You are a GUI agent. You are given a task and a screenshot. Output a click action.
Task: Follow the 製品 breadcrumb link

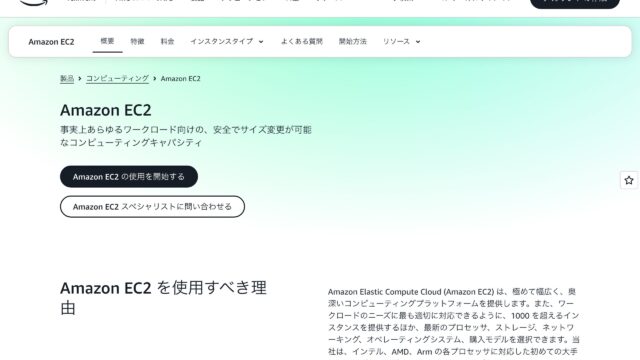(67, 78)
